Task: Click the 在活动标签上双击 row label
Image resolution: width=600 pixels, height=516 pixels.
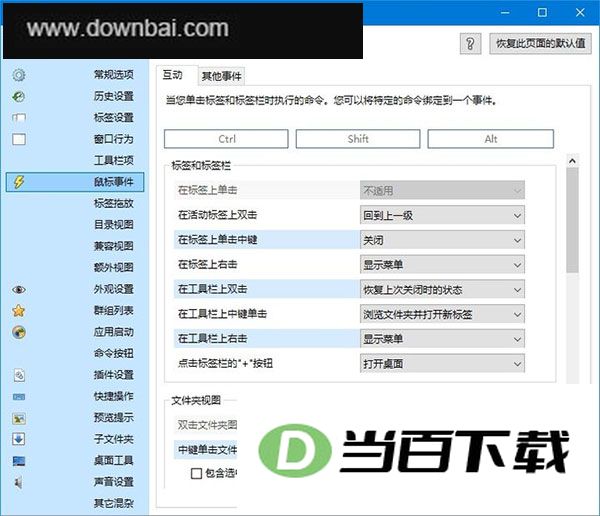Action: 217,215
